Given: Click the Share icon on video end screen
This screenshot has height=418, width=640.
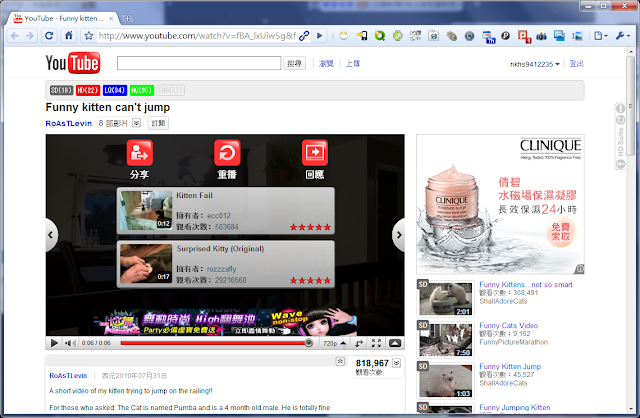Looking at the screenshot, I should (140, 153).
